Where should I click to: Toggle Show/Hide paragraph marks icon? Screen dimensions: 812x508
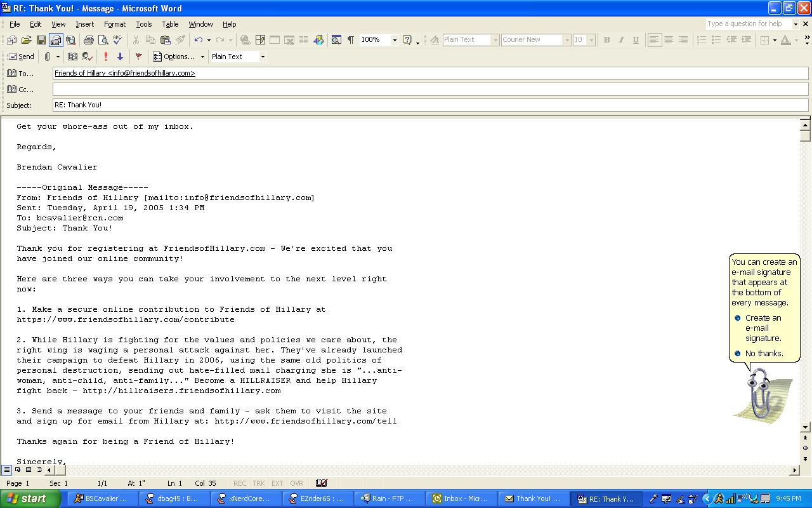coord(350,40)
